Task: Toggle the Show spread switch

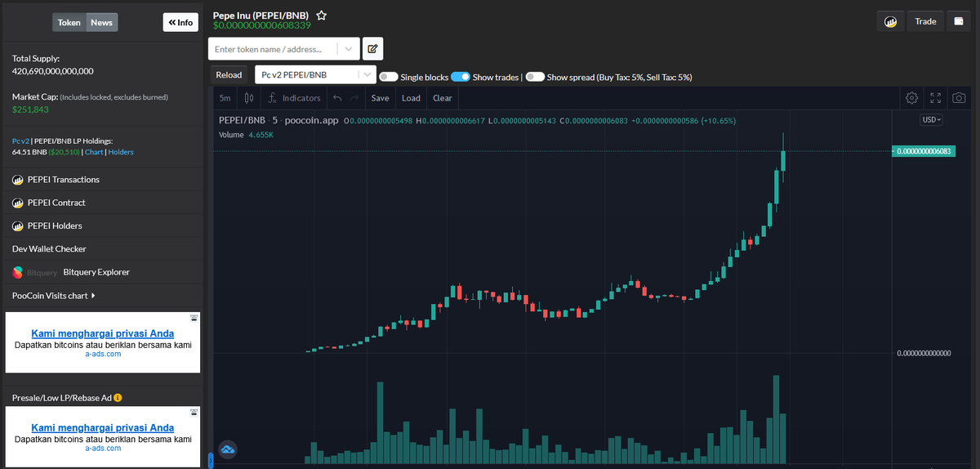Action: pos(535,77)
